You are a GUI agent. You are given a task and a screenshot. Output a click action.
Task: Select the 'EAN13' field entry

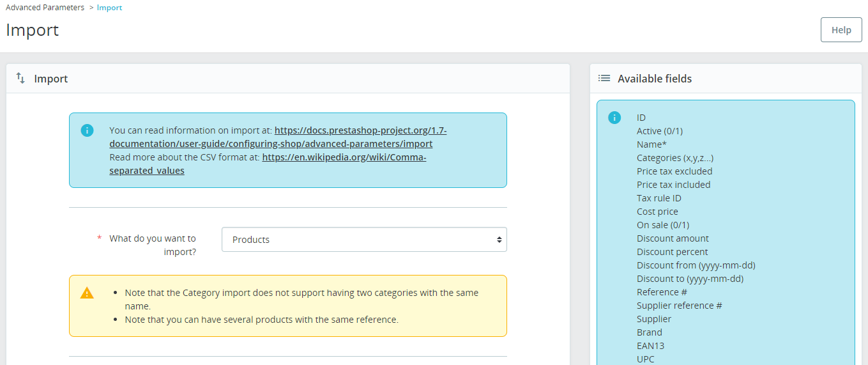[650, 346]
